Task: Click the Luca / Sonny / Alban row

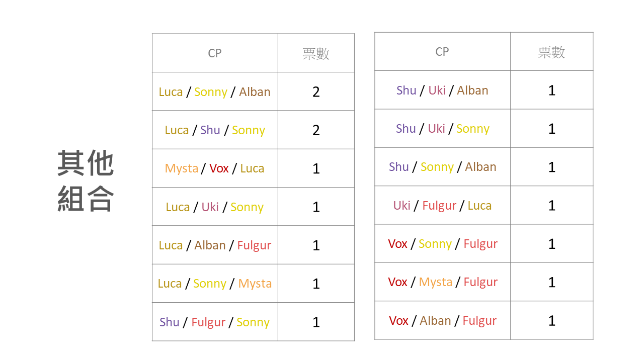Action: [253, 92]
